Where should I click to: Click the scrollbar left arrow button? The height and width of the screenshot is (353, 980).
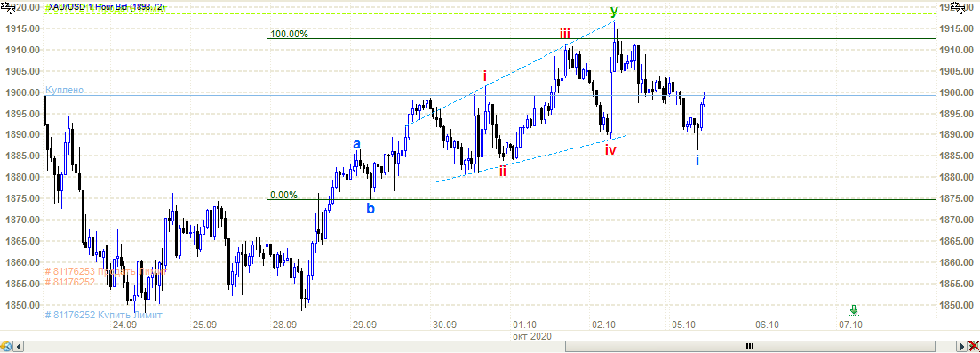[x=19, y=346]
